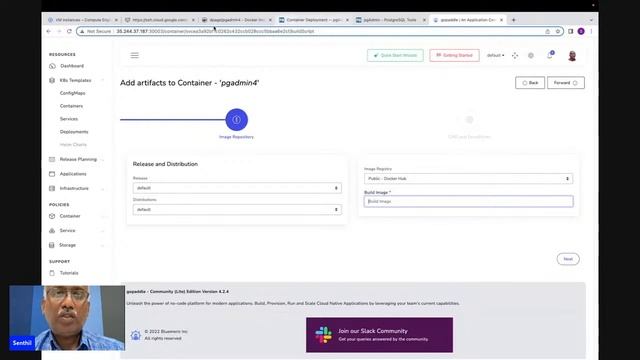
Task: Click the Senthil webcam thumbnail
Action: pyautogui.click(x=67, y=318)
